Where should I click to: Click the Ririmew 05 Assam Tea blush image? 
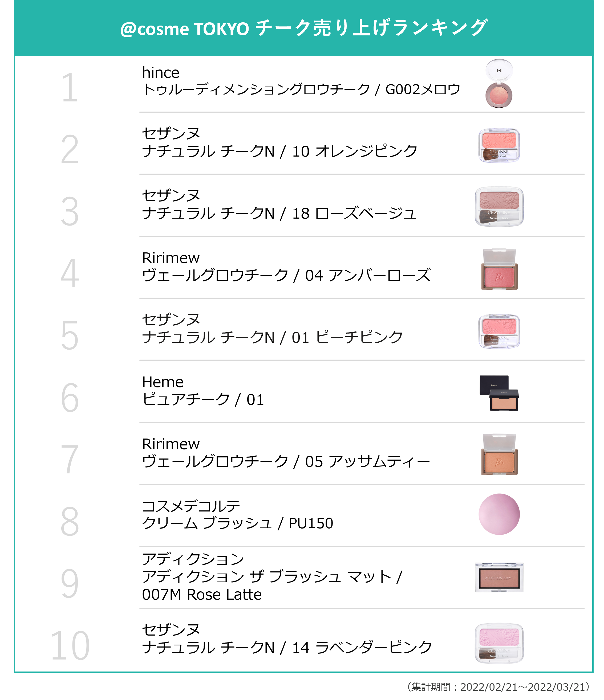[x=499, y=455]
